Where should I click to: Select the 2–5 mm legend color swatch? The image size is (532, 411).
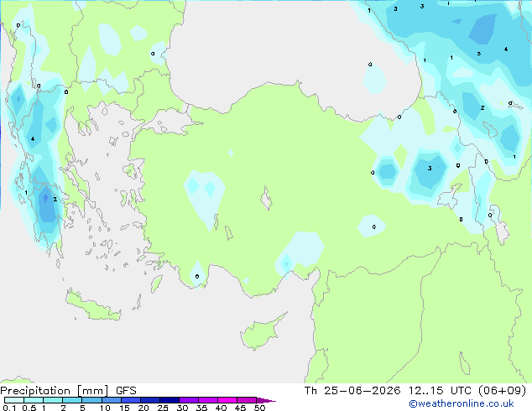pyautogui.click(x=72, y=400)
